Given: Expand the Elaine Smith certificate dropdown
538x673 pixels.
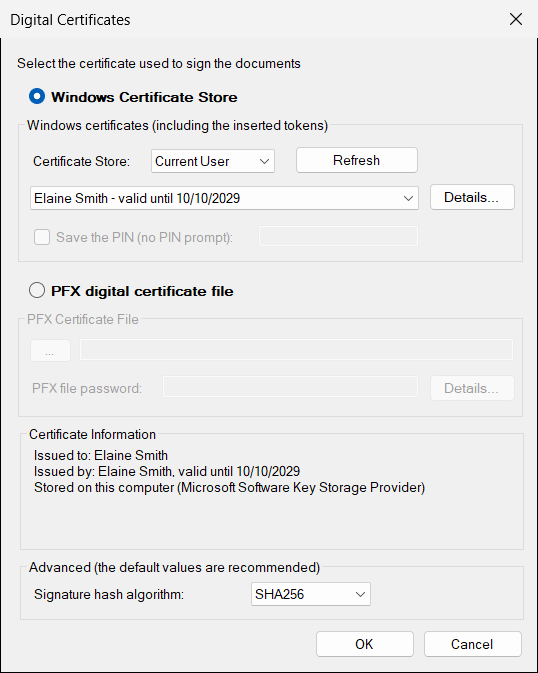Looking at the screenshot, I should coord(224,198).
